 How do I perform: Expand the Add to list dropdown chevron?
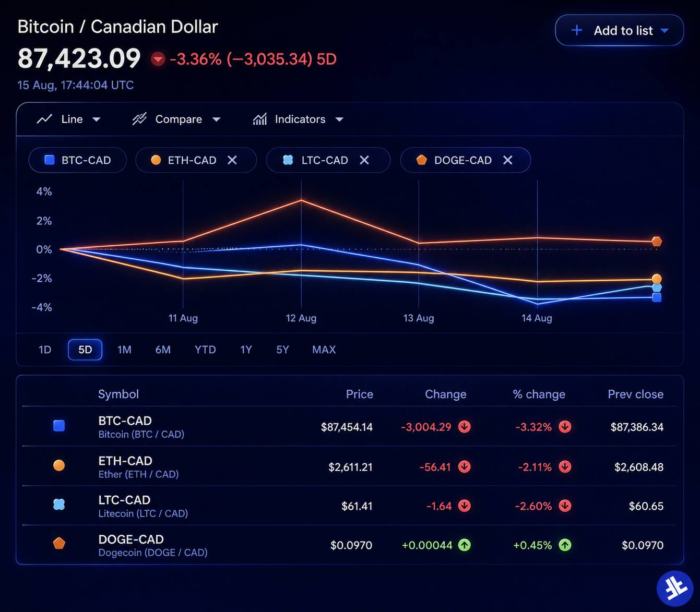click(665, 31)
